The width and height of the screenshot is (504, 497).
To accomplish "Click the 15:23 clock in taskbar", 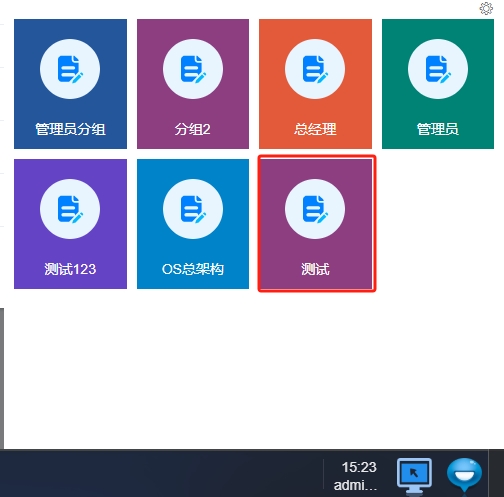I will [359, 467].
